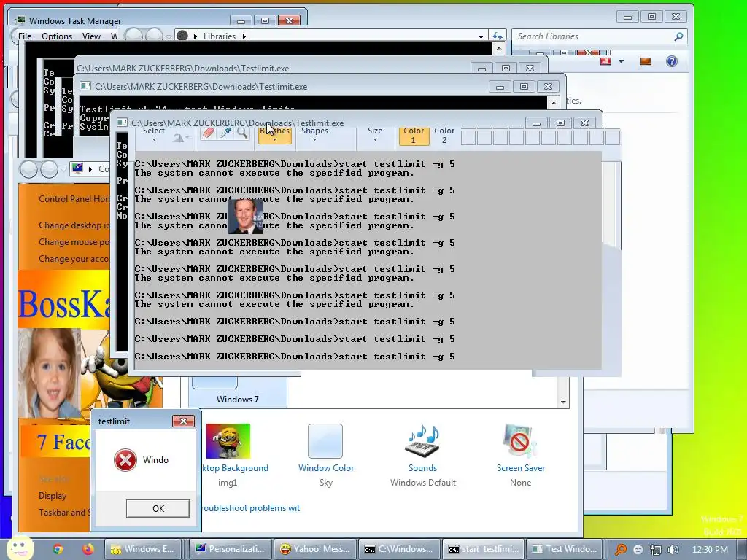This screenshot has height=560, width=747.
Task: Select the Eraser tool in Paint
Action: point(208,133)
